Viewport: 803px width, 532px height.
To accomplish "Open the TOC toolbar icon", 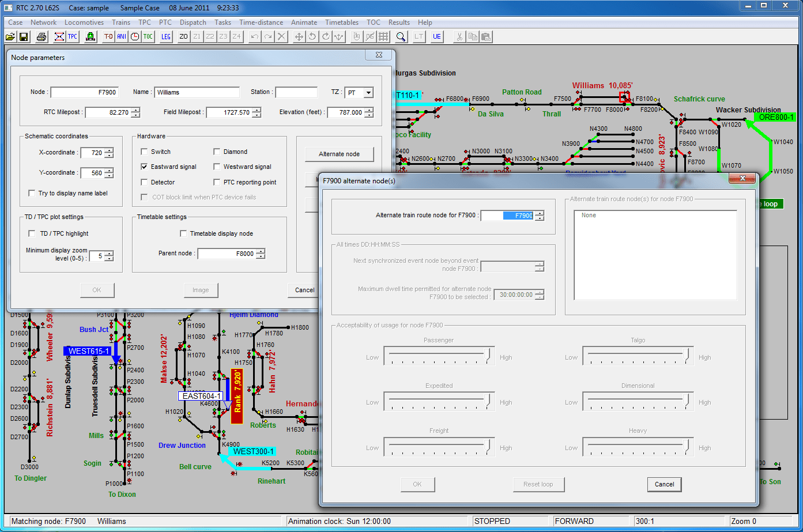I will click(148, 37).
